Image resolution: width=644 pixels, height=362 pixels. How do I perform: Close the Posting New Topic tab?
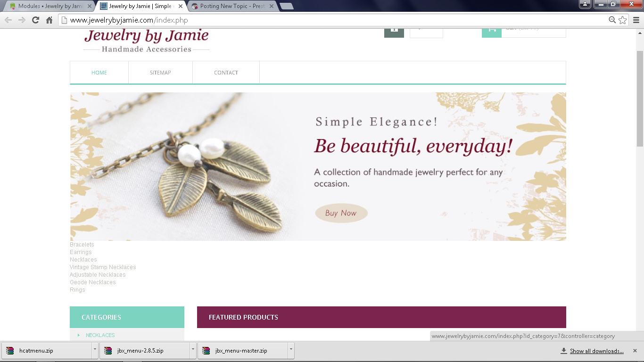click(x=271, y=6)
